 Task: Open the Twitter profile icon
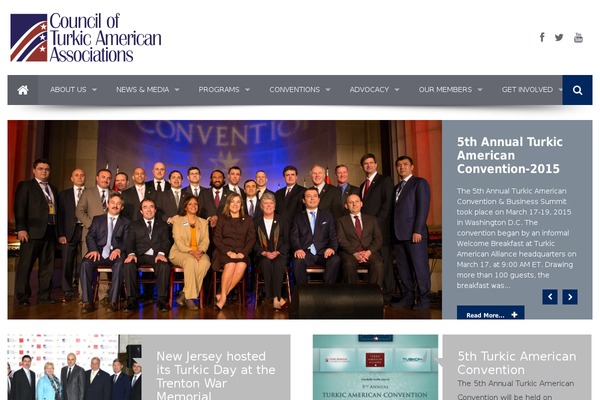point(559,37)
